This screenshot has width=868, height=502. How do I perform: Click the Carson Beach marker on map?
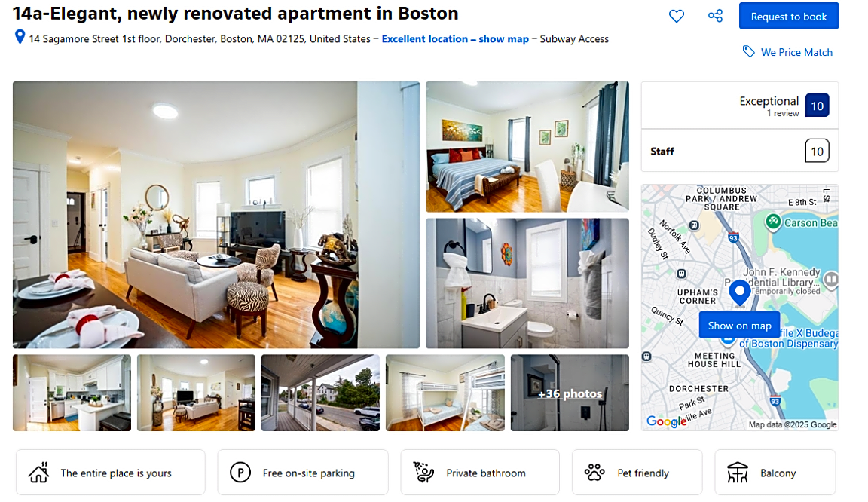point(773,222)
